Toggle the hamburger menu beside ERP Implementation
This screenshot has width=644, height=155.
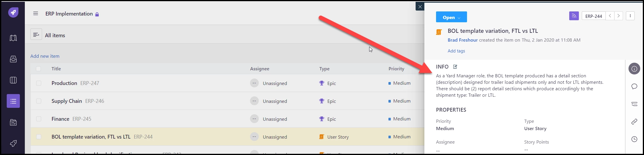(36, 13)
